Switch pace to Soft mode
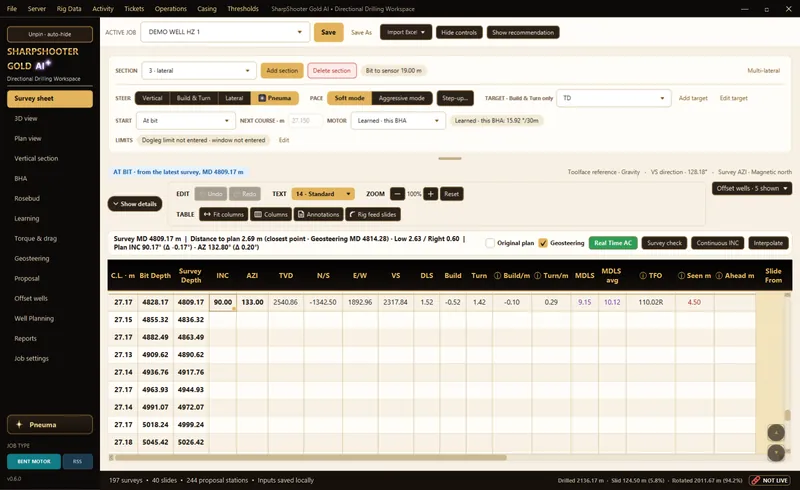 tap(349, 98)
